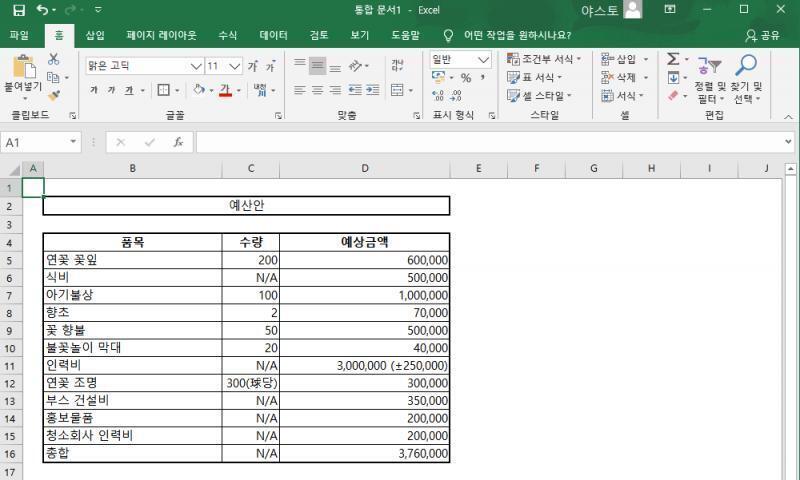
Task: Open Find and Select (찾기 및 선택)
Action: 746,80
